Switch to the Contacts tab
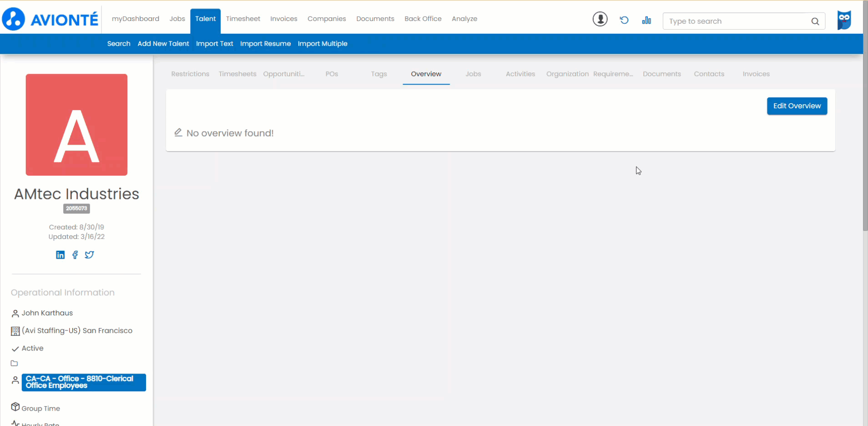 click(709, 74)
